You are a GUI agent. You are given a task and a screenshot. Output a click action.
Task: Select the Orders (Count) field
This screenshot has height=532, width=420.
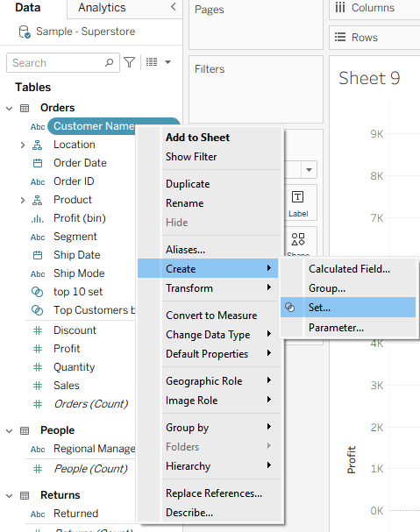90,404
